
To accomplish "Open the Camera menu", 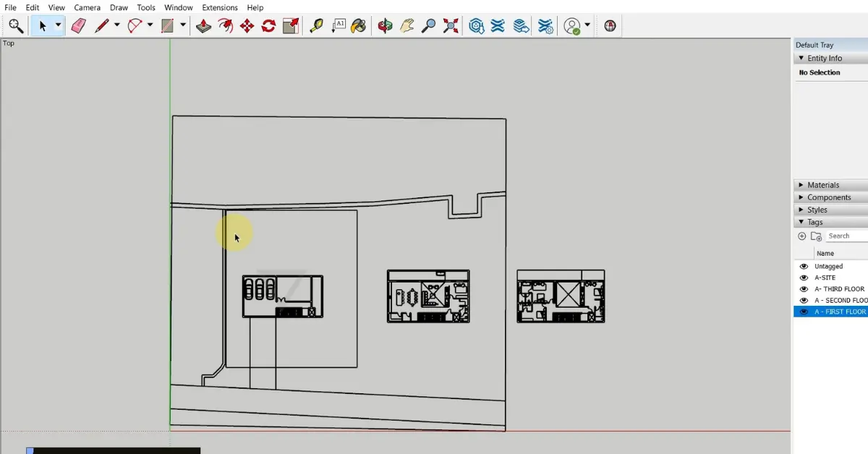I will (87, 7).
